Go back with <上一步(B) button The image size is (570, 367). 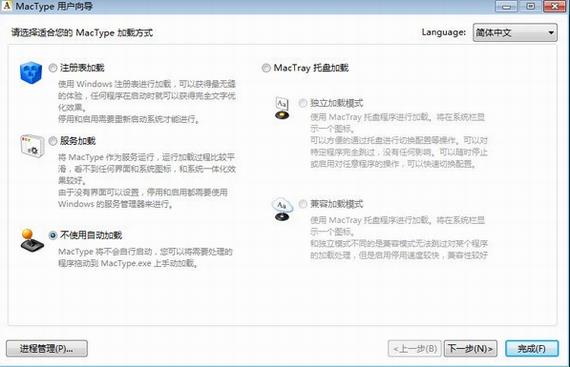click(415, 349)
